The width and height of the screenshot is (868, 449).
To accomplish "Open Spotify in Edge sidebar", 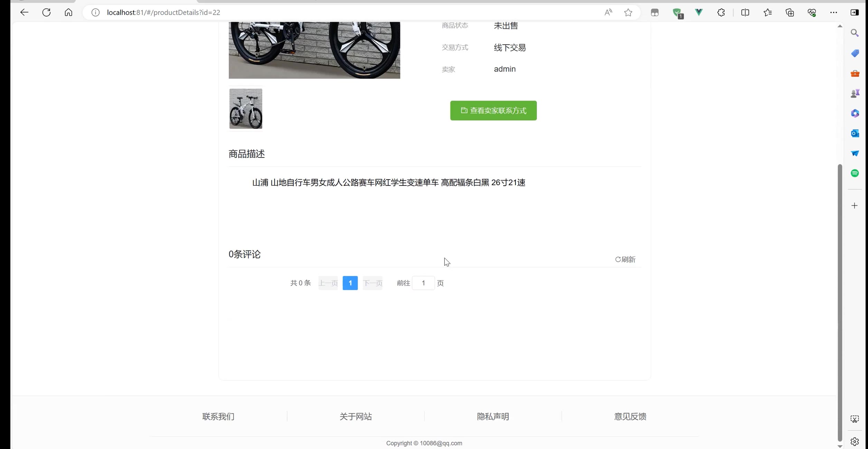I will (x=855, y=173).
